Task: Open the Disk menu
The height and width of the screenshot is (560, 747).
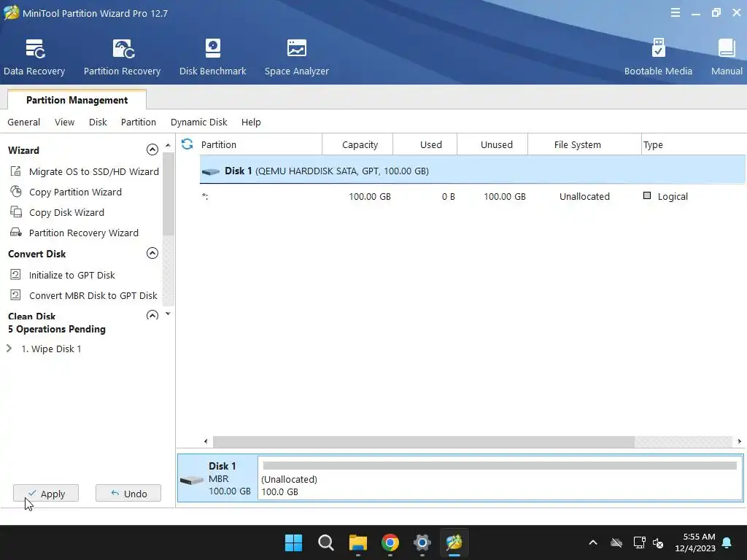Action: pyautogui.click(x=98, y=122)
